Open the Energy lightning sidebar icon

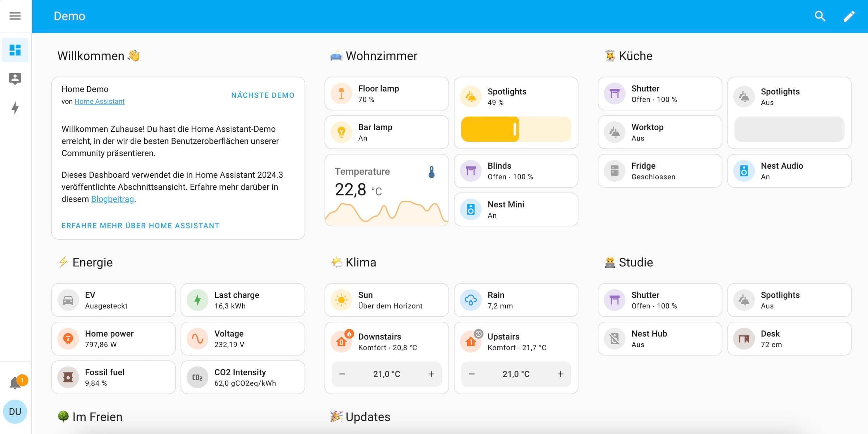(15, 108)
